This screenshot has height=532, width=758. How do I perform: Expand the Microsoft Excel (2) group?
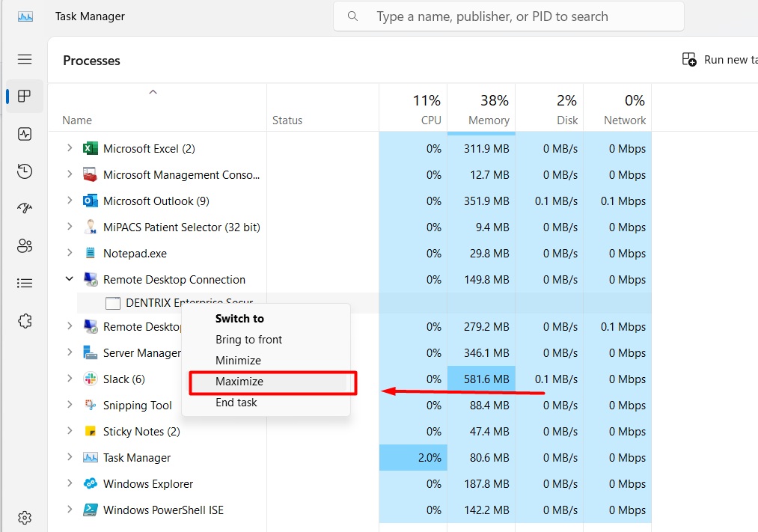(70, 148)
